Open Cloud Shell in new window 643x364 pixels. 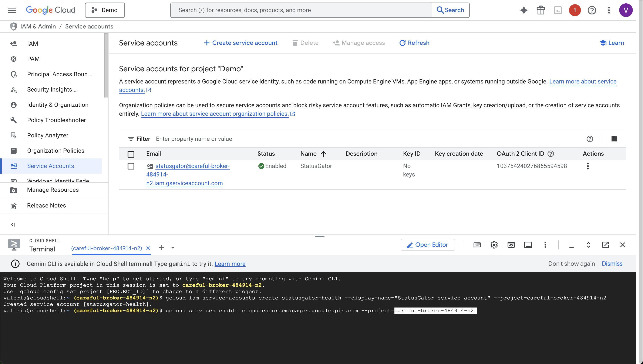coord(605,245)
